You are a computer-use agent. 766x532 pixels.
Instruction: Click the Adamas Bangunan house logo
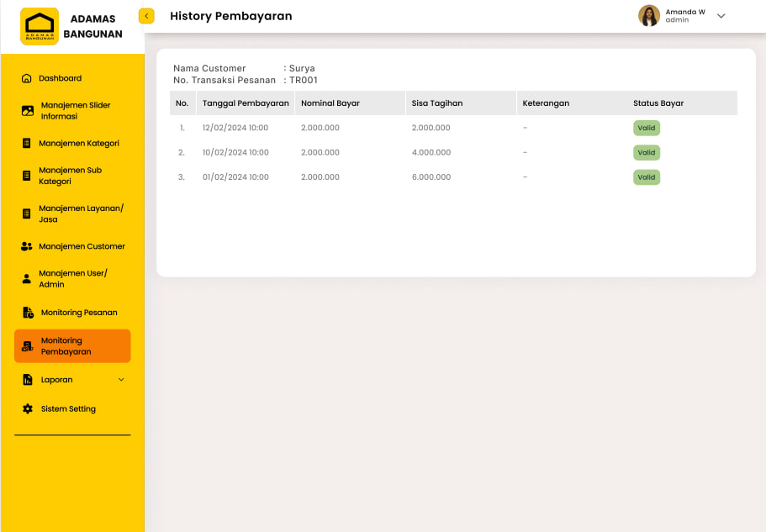click(40, 26)
